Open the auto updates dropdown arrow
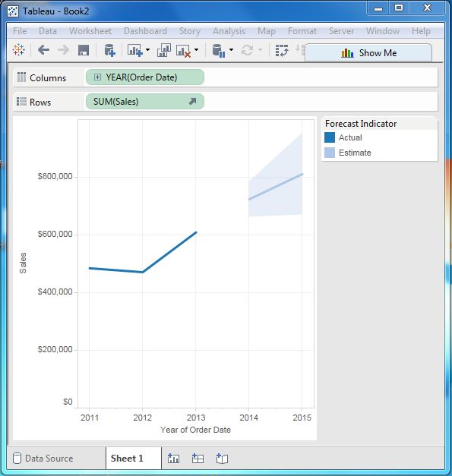 point(231,49)
